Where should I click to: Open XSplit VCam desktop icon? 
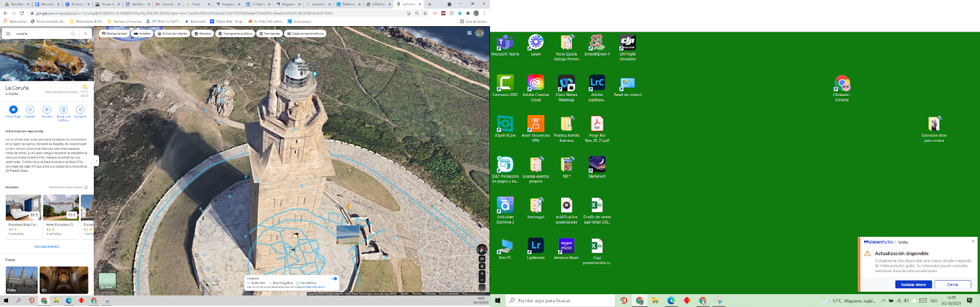pyautogui.click(x=505, y=127)
